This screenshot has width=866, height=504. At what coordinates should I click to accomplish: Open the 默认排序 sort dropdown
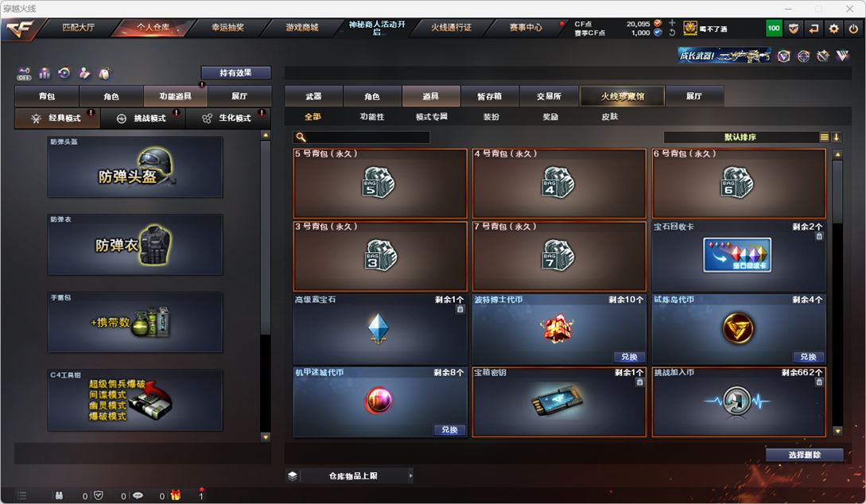point(740,137)
